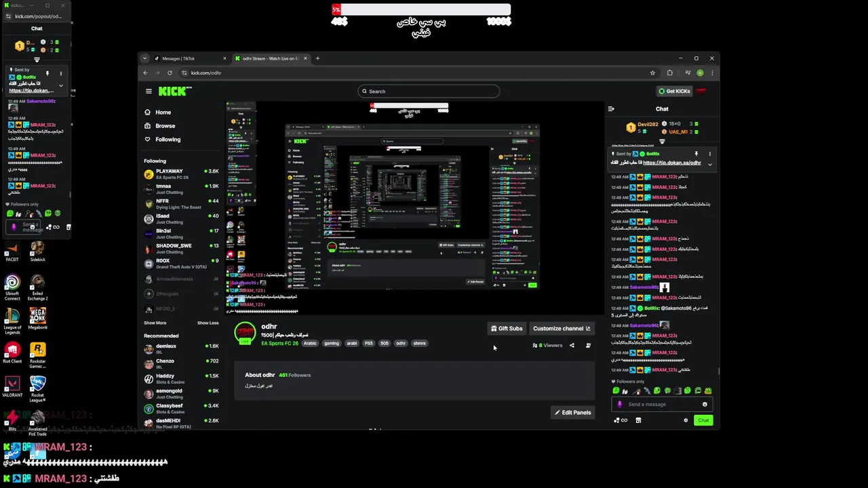Open SHADOW_SWE channel in Following
The image size is (868, 488).
[181, 249]
